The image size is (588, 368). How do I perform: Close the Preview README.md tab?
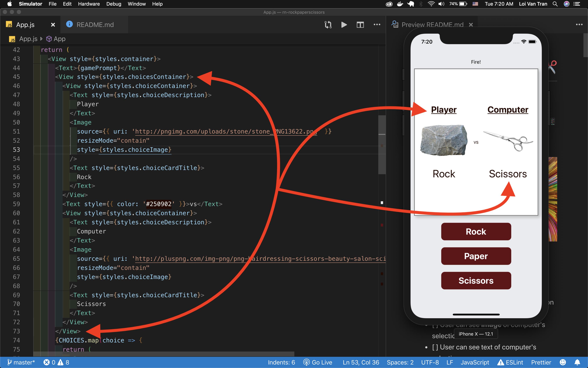coord(471,25)
